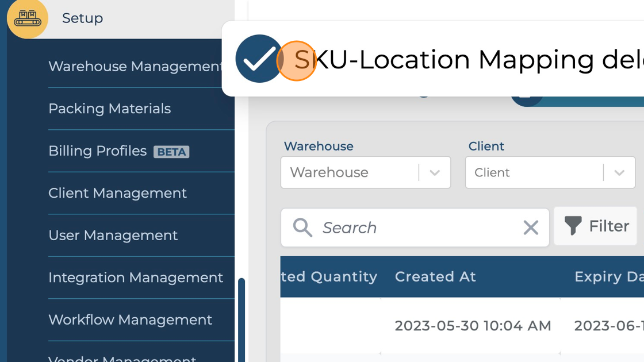Image resolution: width=644 pixels, height=362 pixels.
Task: Click the Filter funnel icon
Action: click(x=574, y=226)
